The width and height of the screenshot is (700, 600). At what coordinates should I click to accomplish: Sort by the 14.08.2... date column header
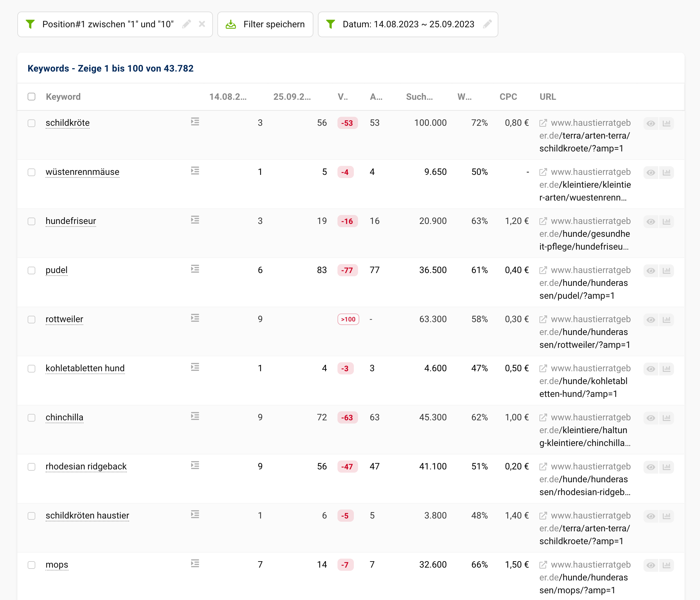(x=228, y=97)
